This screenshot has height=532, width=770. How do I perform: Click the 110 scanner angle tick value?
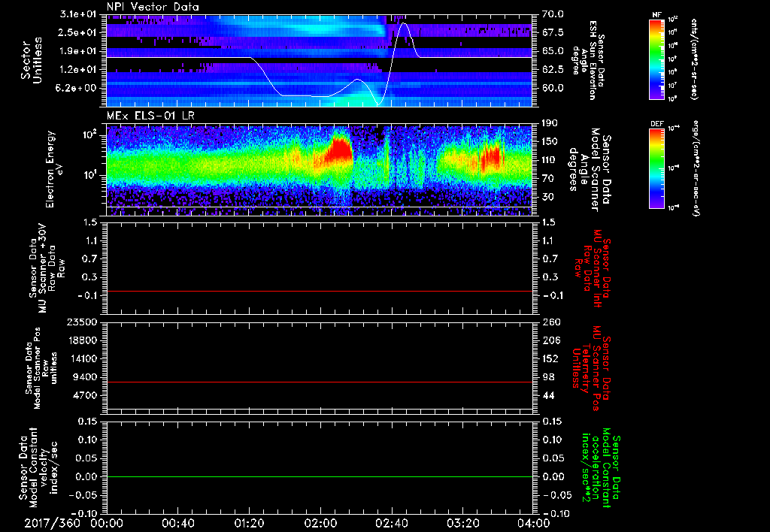pyautogui.click(x=550, y=160)
